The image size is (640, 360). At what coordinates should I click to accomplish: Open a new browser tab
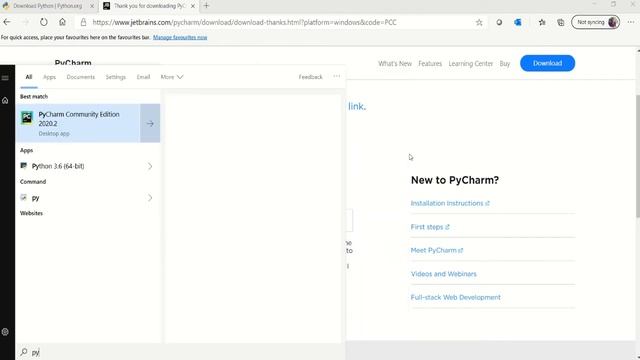[x=206, y=6]
